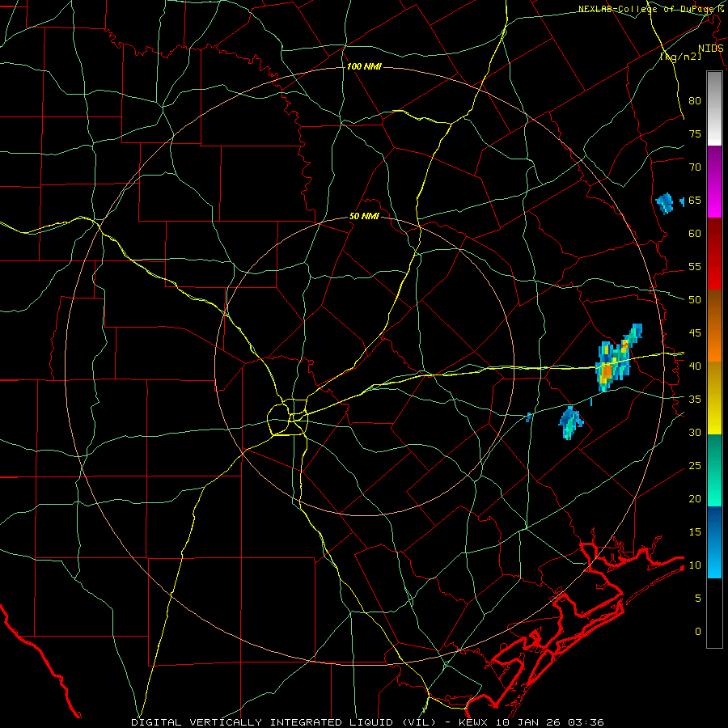
Task: Pick the yellow color bar segment
Action: pyautogui.click(x=714, y=397)
